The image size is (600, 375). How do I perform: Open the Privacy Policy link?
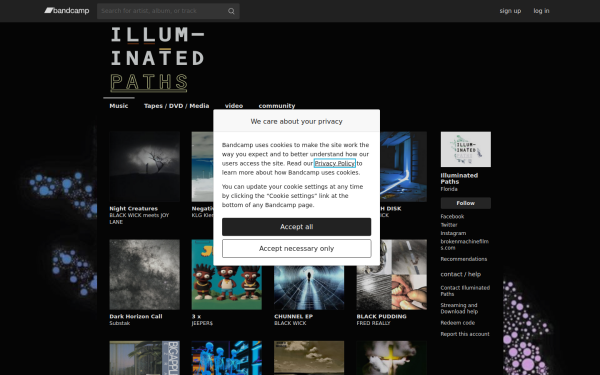334,163
